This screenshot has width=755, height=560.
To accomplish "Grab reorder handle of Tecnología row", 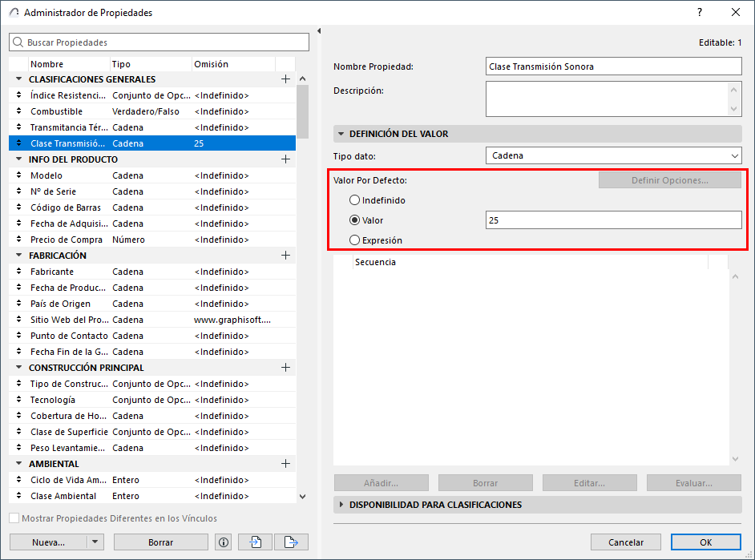I will pyautogui.click(x=18, y=399).
